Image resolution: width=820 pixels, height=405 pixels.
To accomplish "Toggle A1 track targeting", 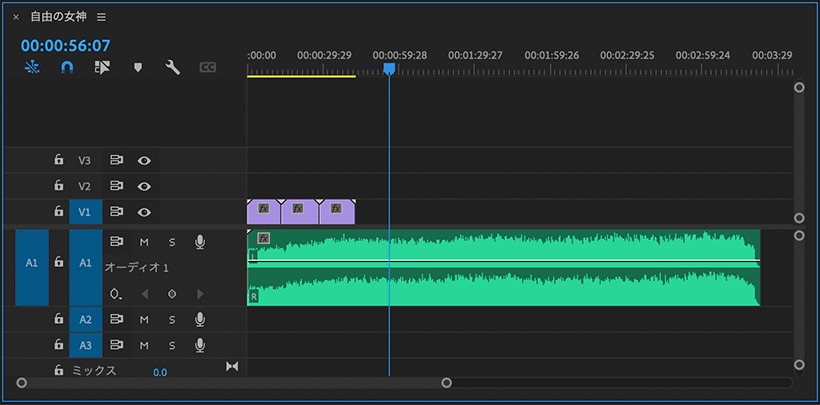I will (x=86, y=267).
